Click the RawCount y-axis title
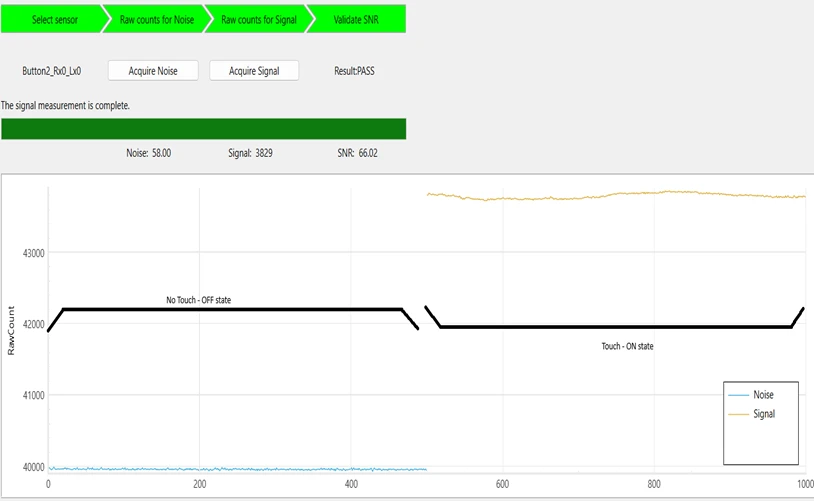The height and width of the screenshot is (501, 814). 12,337
